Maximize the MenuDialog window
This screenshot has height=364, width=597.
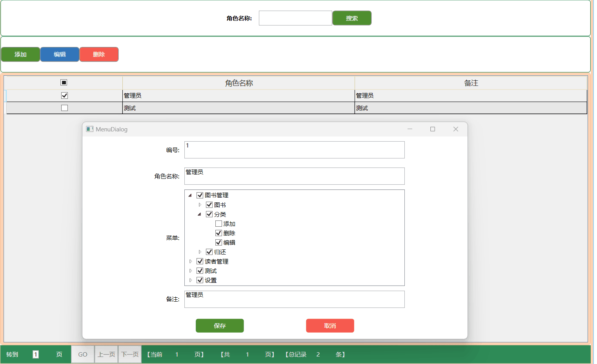(x=433, y=129)
